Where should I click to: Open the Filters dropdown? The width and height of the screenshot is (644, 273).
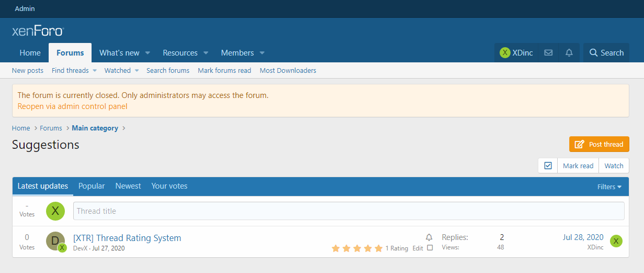609,187
